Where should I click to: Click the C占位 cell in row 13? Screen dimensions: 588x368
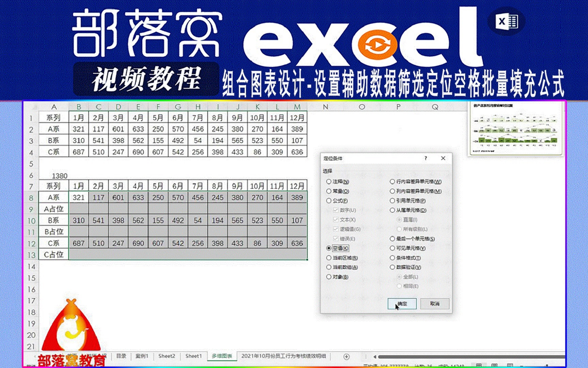[54, 255]
